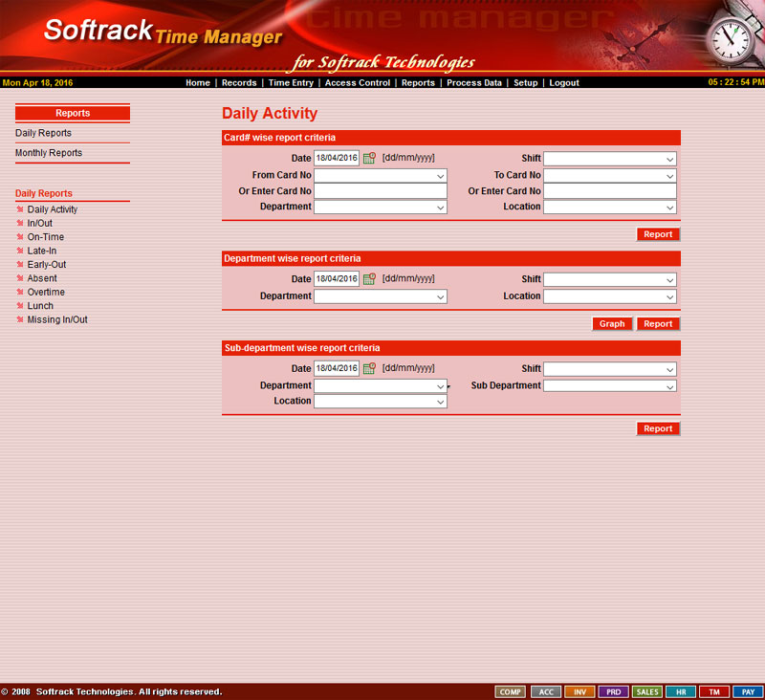Open the PAY module badge
Screen dimensions: 765x700
coord(748,691)
